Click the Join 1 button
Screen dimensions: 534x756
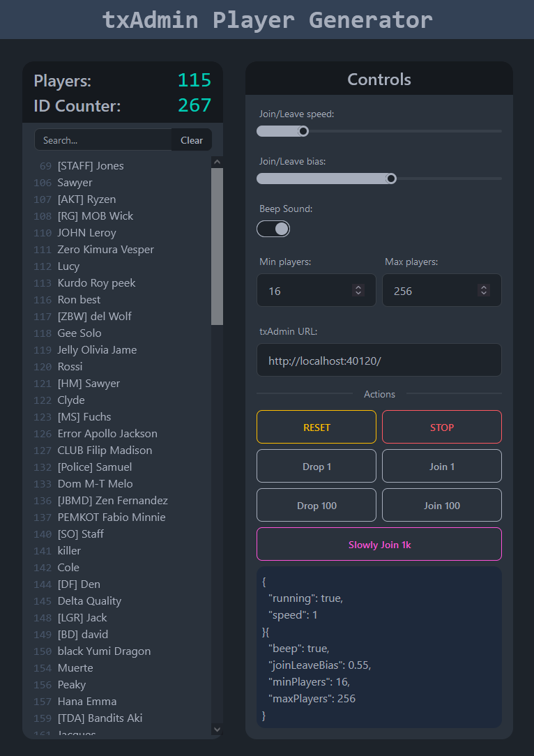442,467
